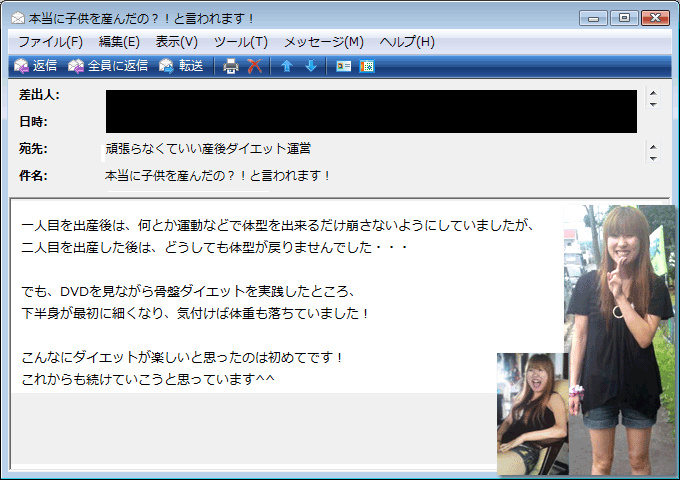Open the 編集(E) menu
This screenshot has width=680, height=480.
[x=119, y=42]
